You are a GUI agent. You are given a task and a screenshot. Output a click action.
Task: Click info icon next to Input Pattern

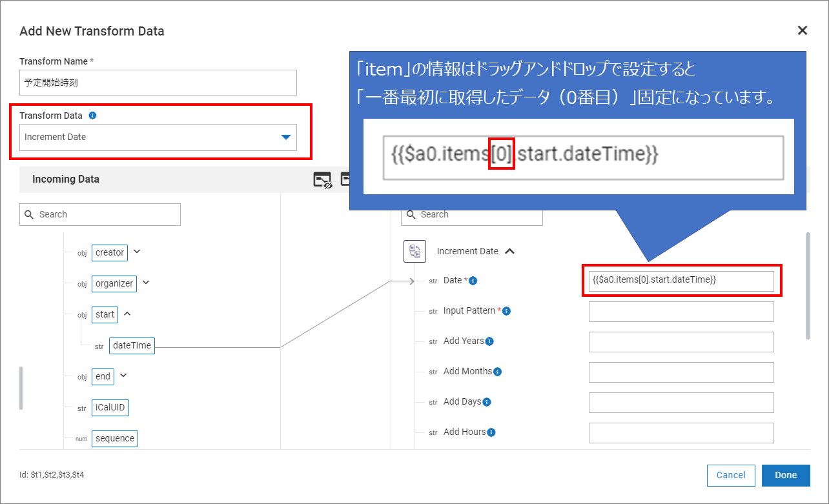506,311
